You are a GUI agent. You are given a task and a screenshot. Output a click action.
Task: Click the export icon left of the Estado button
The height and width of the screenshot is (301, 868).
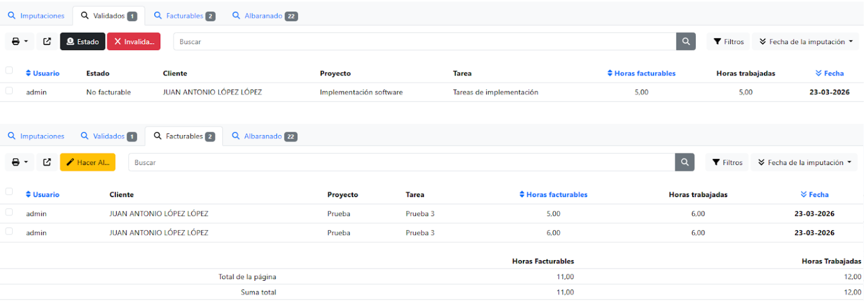click(x=47, y=41)
